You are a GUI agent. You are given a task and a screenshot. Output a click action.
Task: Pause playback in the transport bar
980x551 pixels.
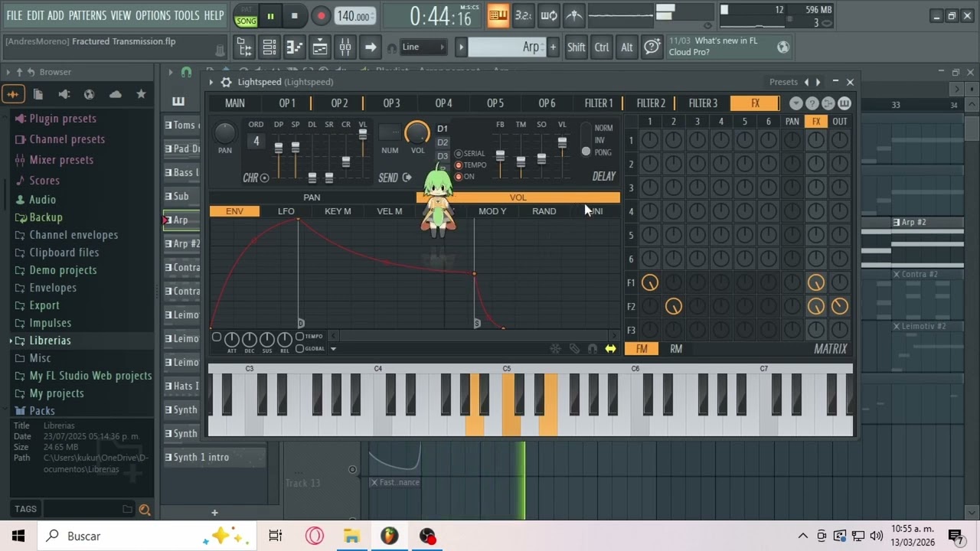pyautogui.click(x=270, y=16)
